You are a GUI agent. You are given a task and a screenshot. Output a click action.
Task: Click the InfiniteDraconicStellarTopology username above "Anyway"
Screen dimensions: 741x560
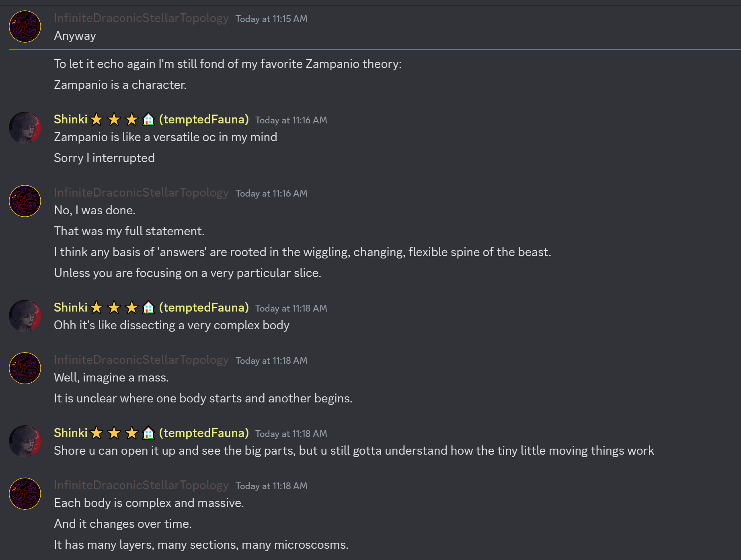coord(141,18)
